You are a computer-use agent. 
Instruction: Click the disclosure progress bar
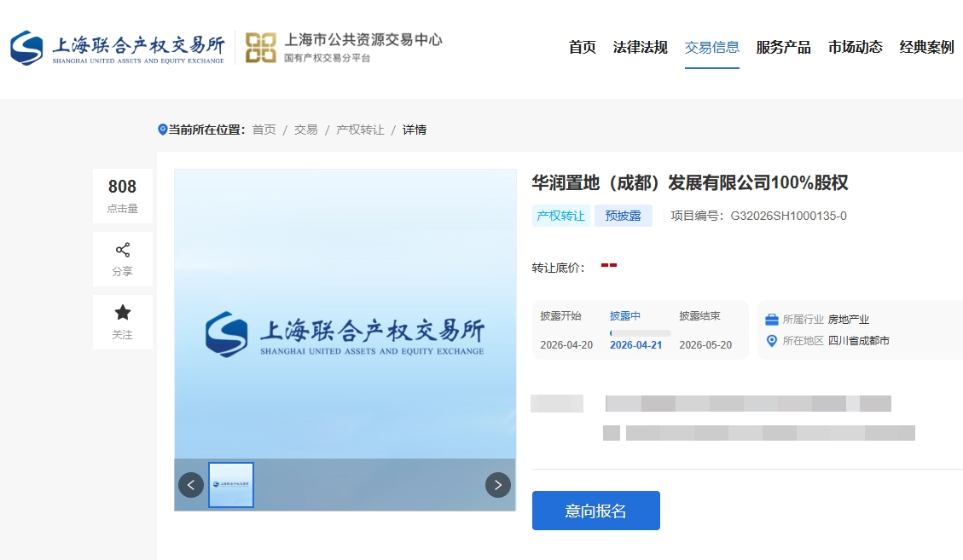[x=640, y=332]
